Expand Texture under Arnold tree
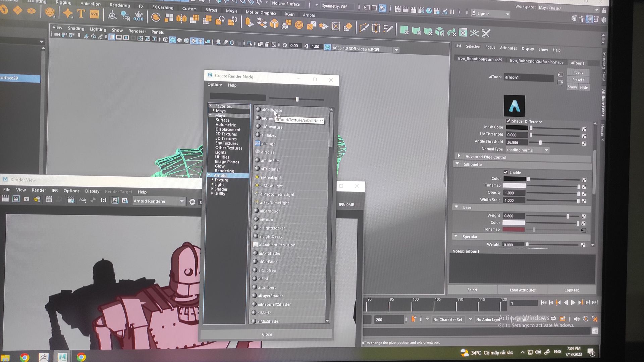The height and width of the screenshot is (362, 644). 213,180
